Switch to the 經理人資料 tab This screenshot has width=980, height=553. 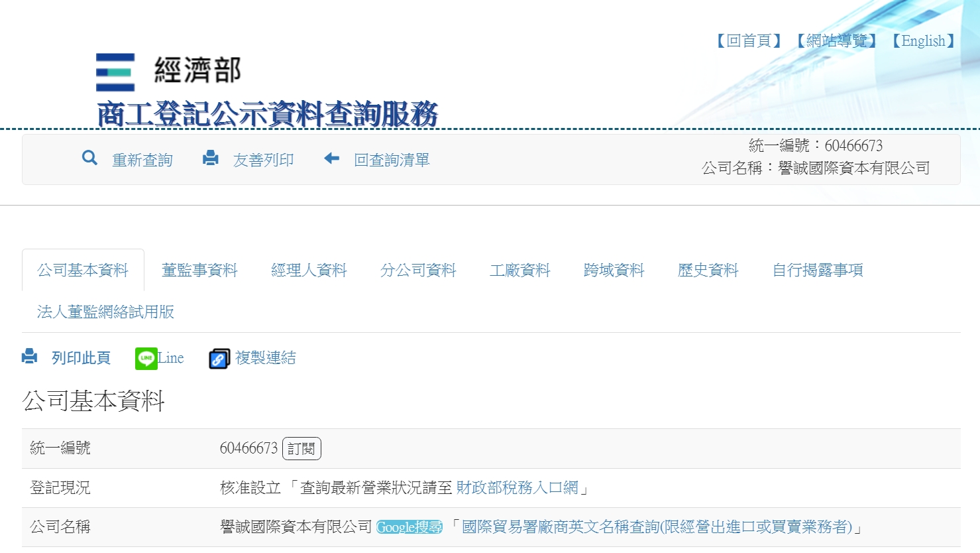[309, 271]
